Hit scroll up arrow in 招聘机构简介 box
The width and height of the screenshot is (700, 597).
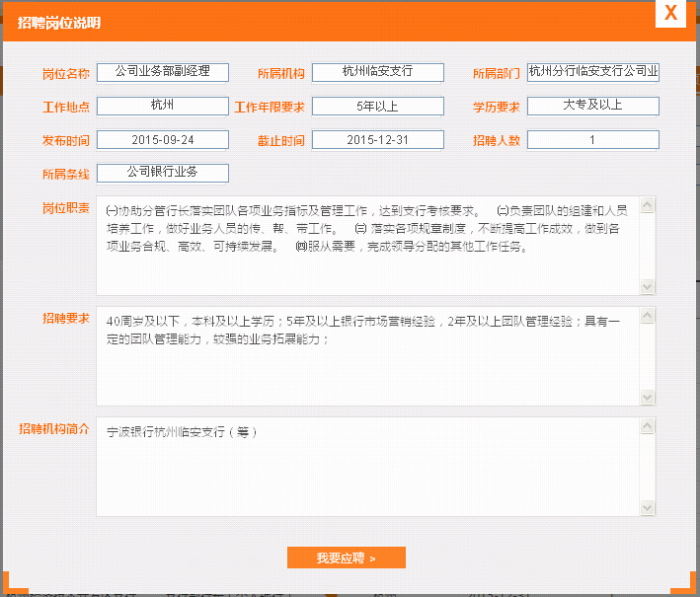coord(648,426)
